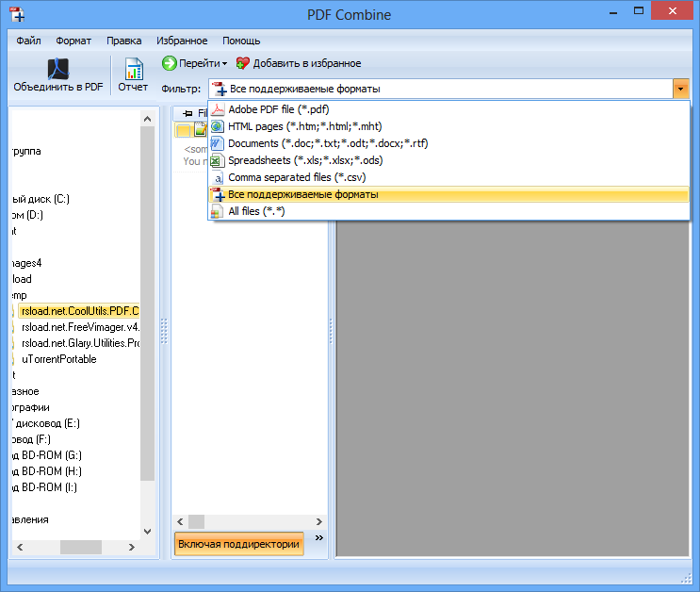Select highlighted Все поддерживаемые форматы option
The width and height of the screenshot is (700, 592).
449,194
